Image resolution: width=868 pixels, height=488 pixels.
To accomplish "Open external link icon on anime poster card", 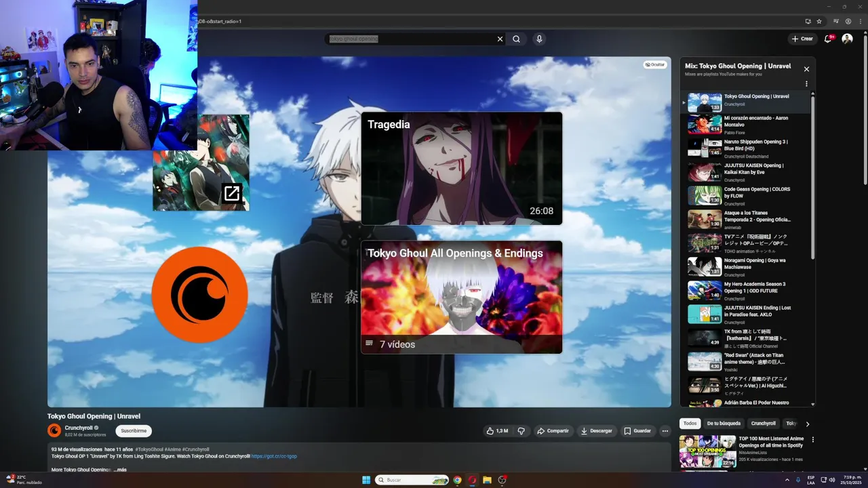I will [x=232, y=193].
